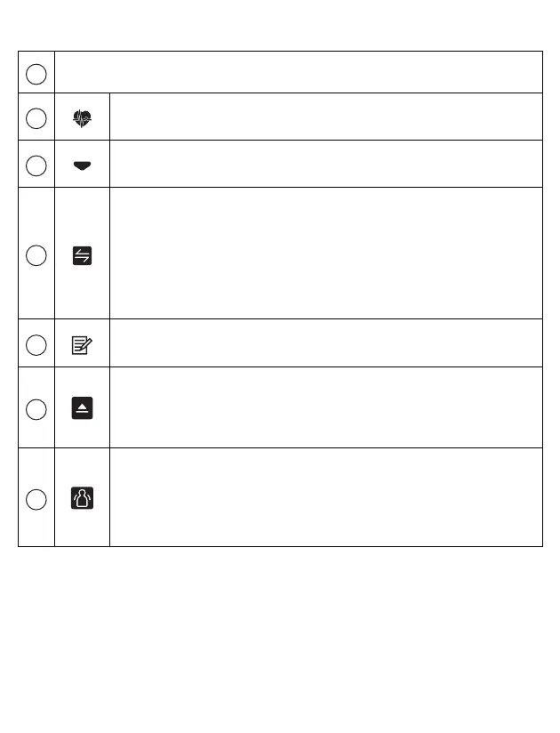Click the notepad with pencil icon
Viewport: 560px width, 733px height.
[82, 344]
